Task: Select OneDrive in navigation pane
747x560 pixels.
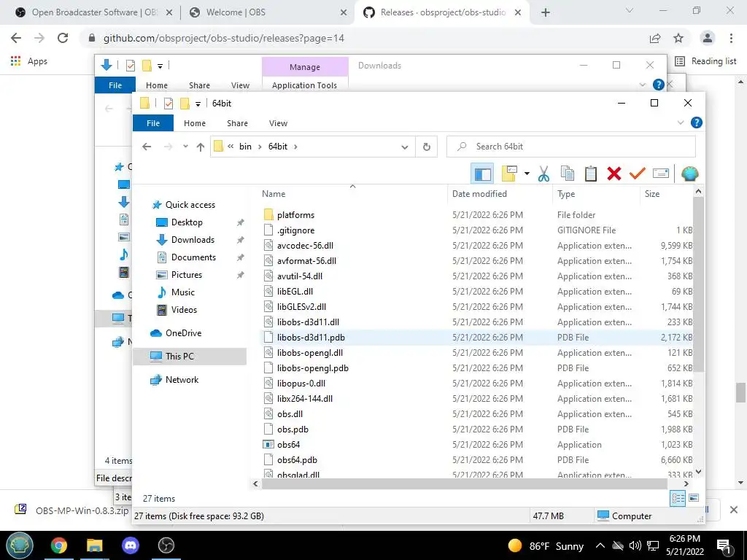Action: click(183, 333)
